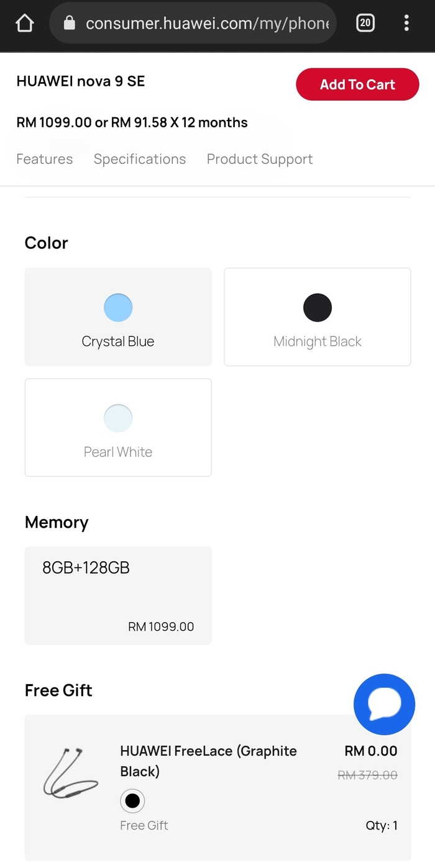
Task: Choose the Midnight Black color option
Action: pos(318,317)
